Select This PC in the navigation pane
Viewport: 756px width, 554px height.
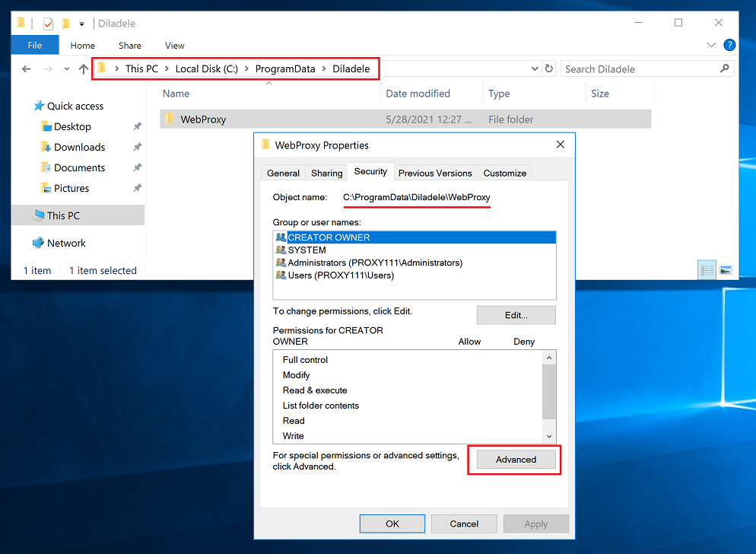(78, 215)
